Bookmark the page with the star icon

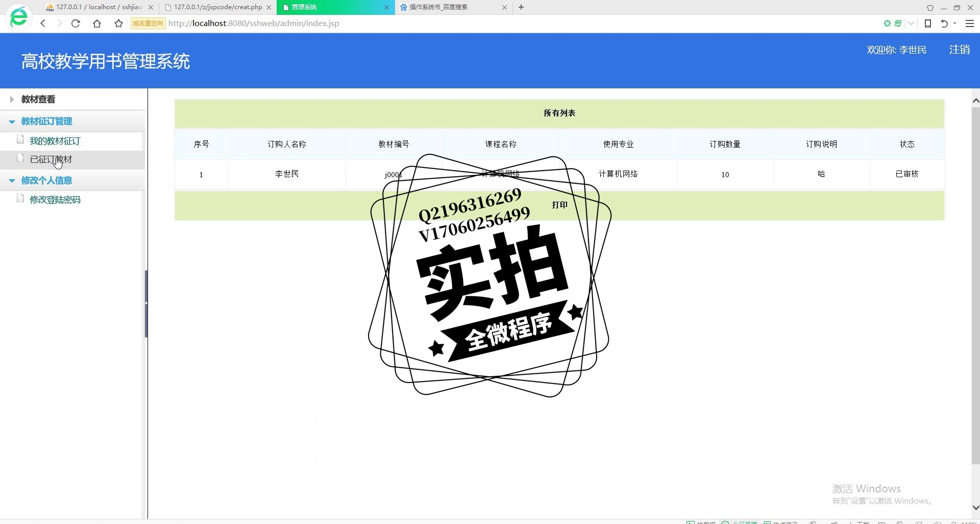(x=118, y=23)
